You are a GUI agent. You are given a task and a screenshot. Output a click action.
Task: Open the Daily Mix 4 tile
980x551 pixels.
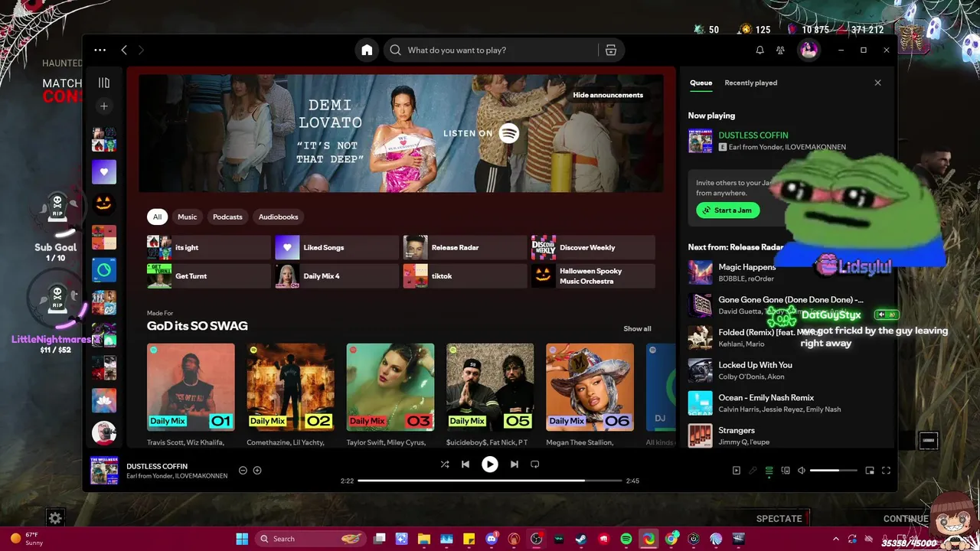tap(337, 275)
